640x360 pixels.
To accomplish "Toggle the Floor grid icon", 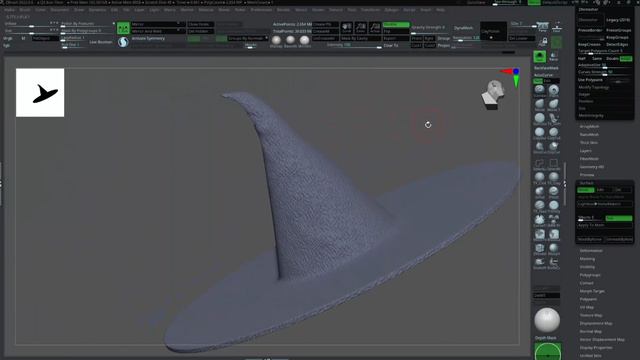I will 557,27.
